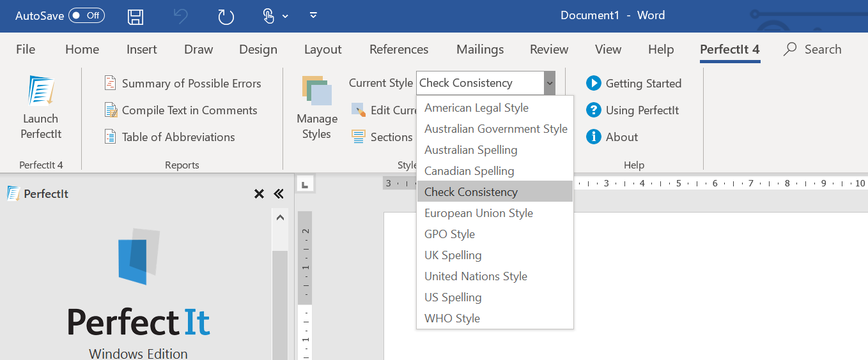The width and height of the screenshot is (868, 360).
Task: Toggle the AutoSave switch
Action: point(86,16)
